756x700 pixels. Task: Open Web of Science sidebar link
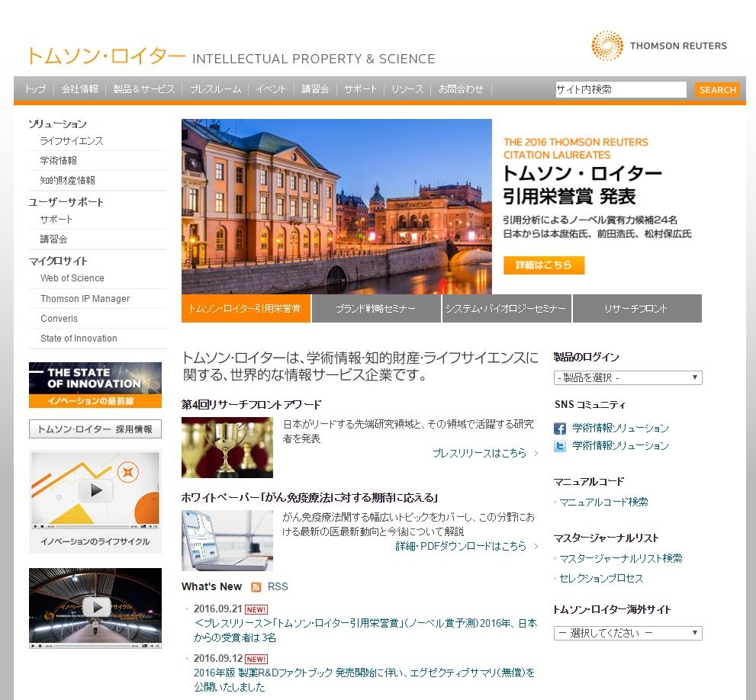[x=72, y=278]
